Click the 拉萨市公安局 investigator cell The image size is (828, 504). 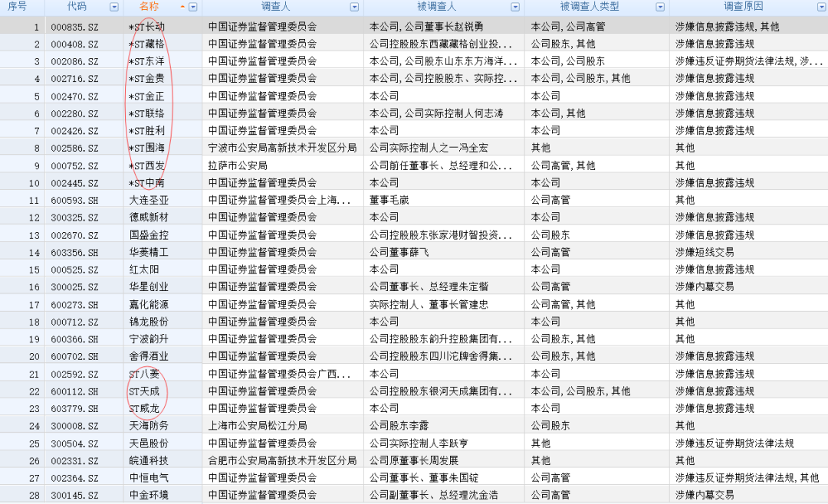[238, 165]
